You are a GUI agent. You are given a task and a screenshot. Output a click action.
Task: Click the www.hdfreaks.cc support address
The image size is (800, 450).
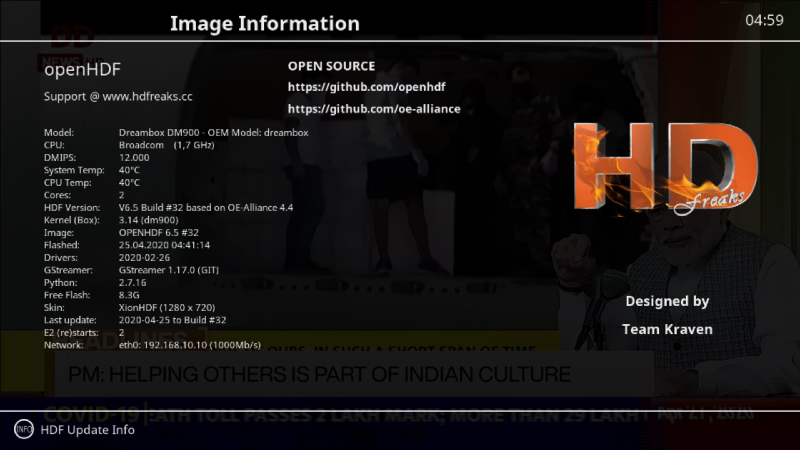tap(147, 97)
